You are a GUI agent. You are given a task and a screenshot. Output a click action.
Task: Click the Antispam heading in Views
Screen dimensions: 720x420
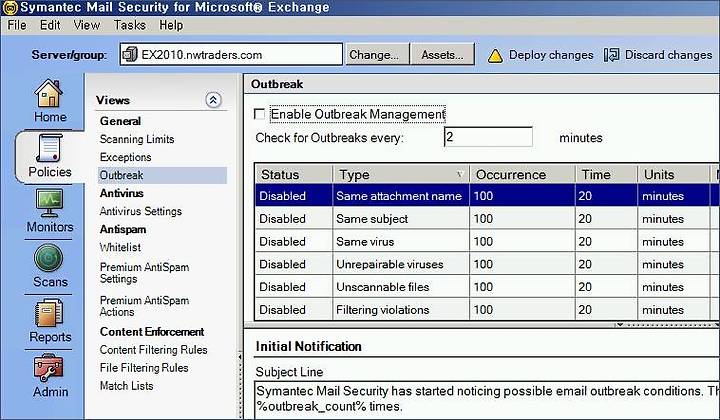(x=123, y=230)
